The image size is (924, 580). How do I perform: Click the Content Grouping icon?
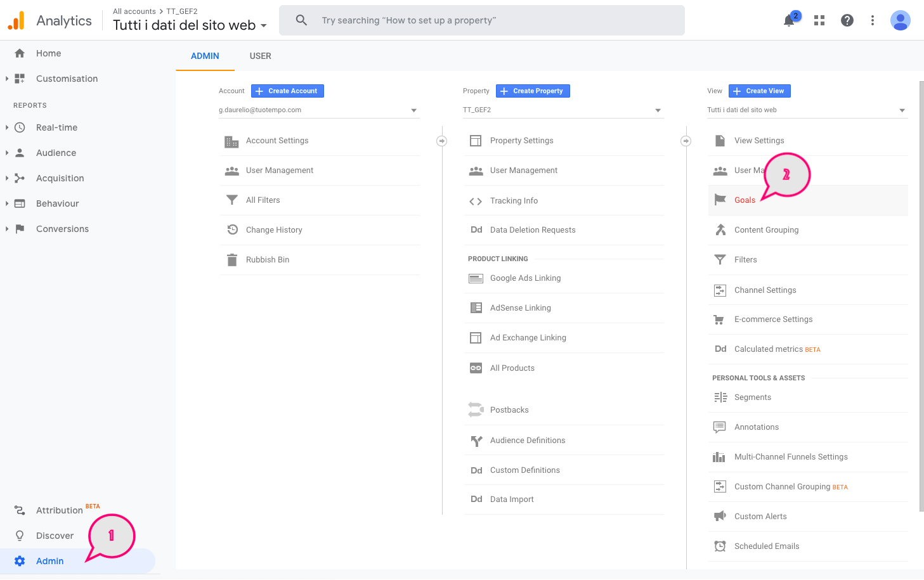point(720,229)
